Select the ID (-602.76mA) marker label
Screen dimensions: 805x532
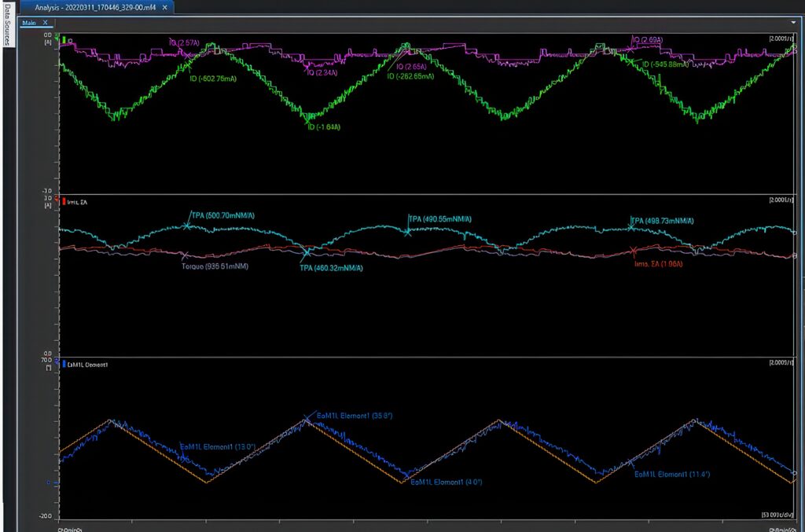point(212,79)
